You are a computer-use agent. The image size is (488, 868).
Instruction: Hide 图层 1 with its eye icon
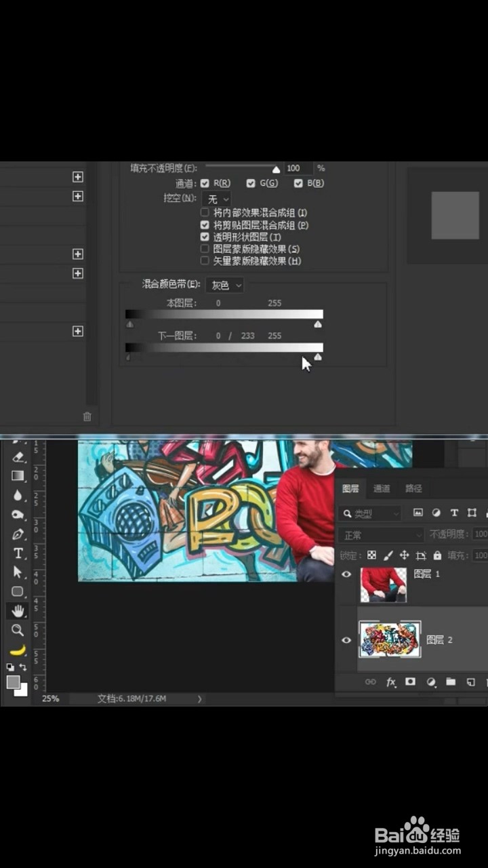tap(347, 574)
